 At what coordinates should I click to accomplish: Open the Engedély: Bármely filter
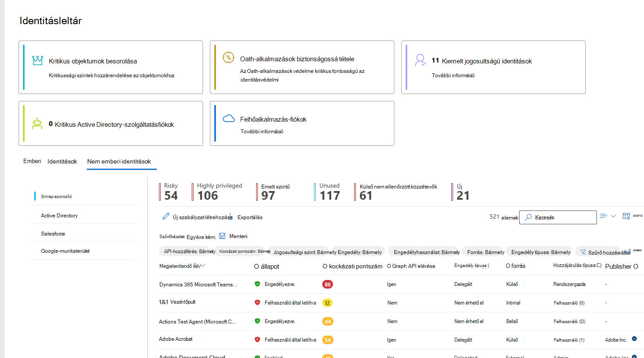[360, 252]
